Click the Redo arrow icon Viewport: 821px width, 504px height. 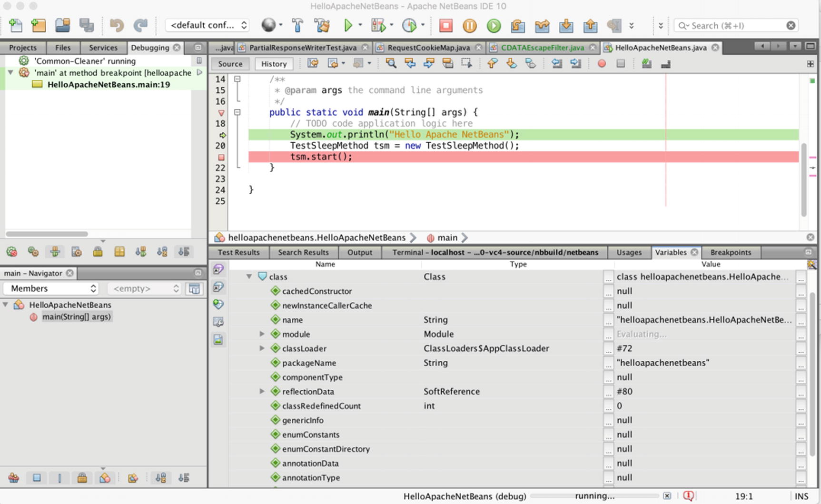click(140, 25)
